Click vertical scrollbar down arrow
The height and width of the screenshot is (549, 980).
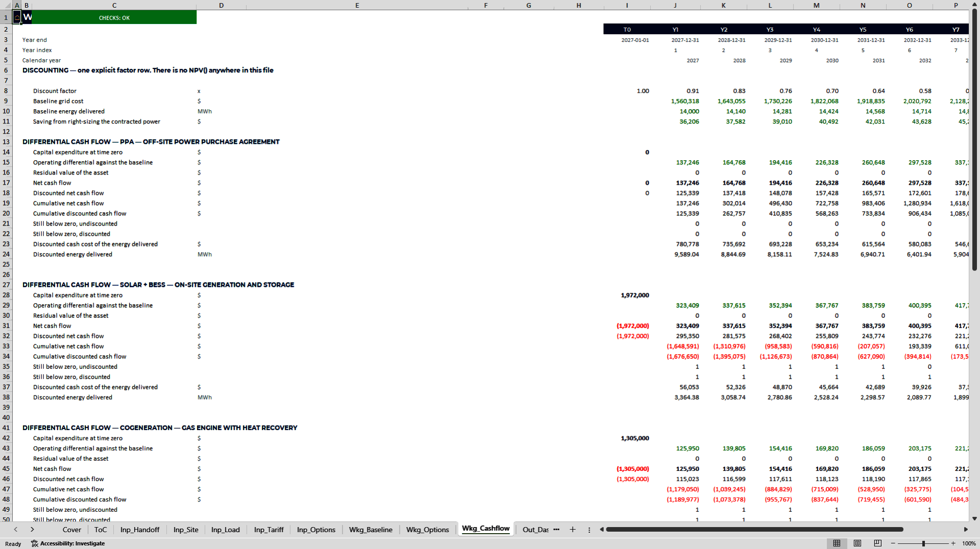tap(974, 519)
